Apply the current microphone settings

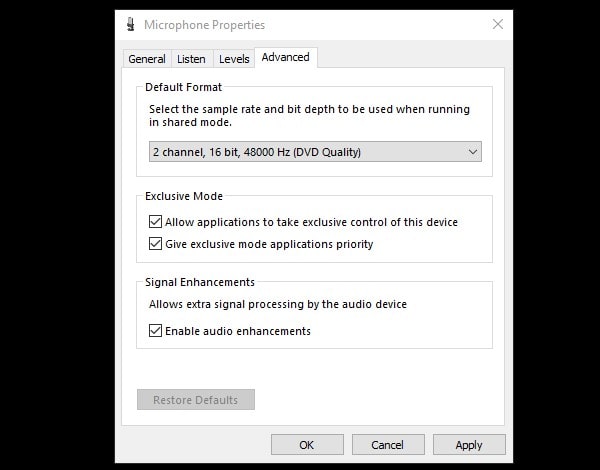pyautogui.click(x=468, y=445)
